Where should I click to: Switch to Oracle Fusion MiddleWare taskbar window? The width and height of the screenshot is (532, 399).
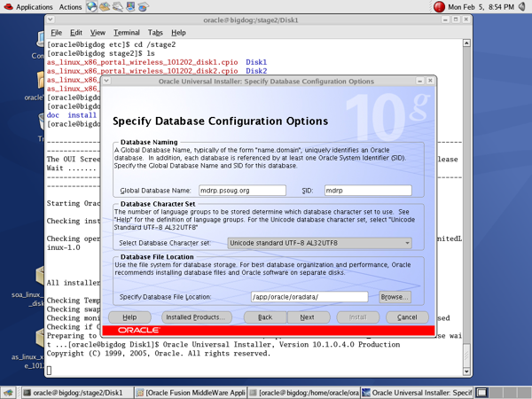coord(191,393)
